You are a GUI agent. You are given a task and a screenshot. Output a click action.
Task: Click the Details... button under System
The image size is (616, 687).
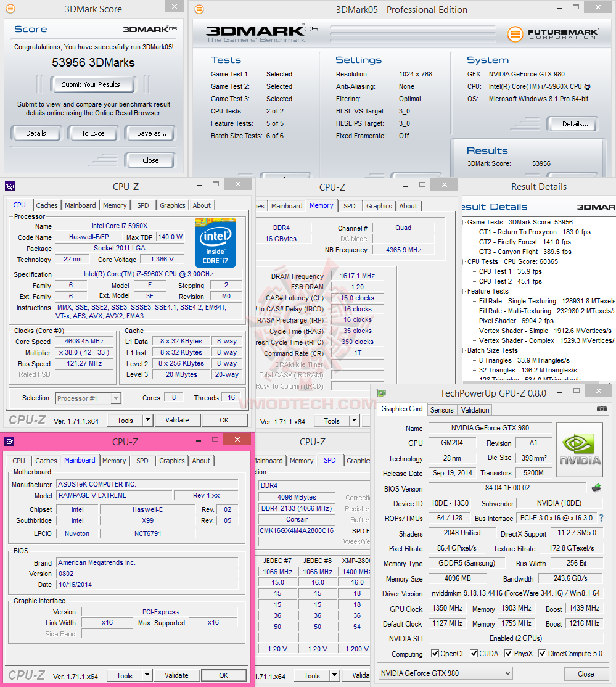(x=573, y=124)
